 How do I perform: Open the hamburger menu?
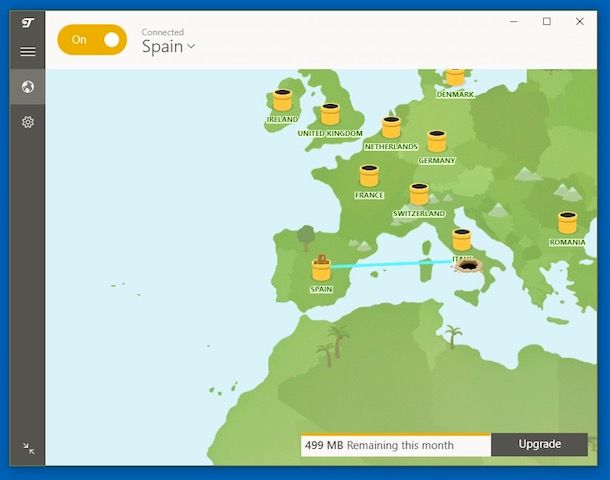(28, 51)
